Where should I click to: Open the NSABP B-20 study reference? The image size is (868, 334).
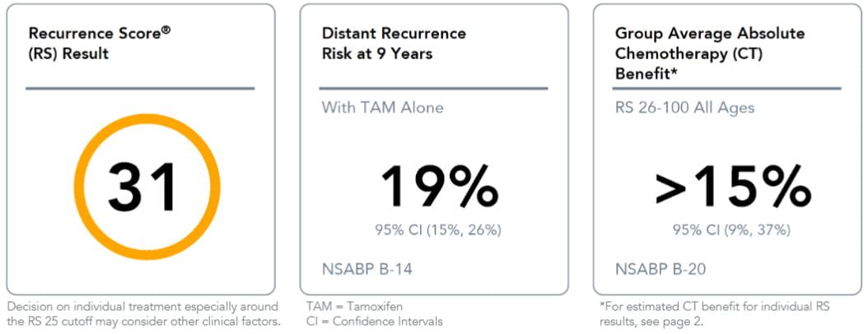(x=660, y=268)
